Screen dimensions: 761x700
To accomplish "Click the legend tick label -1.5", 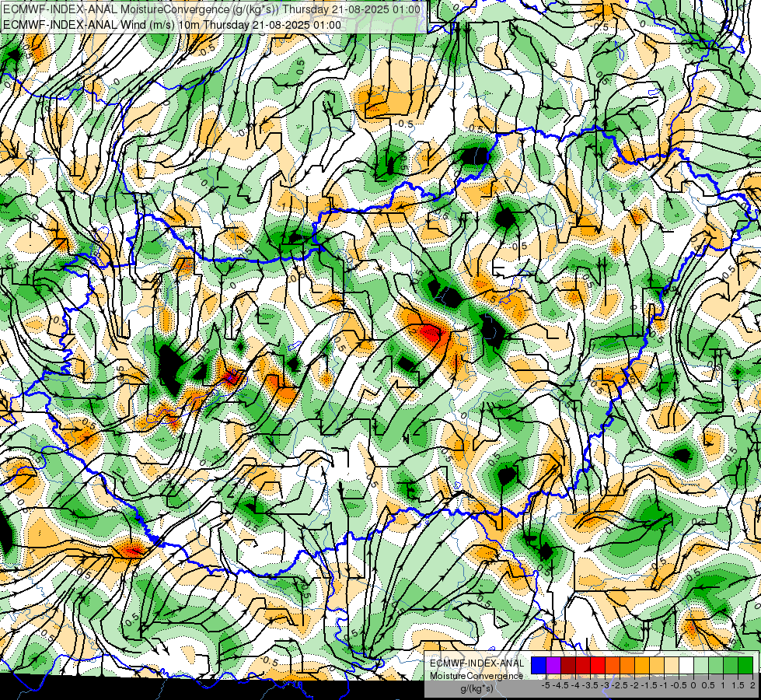I will point(650,685).
